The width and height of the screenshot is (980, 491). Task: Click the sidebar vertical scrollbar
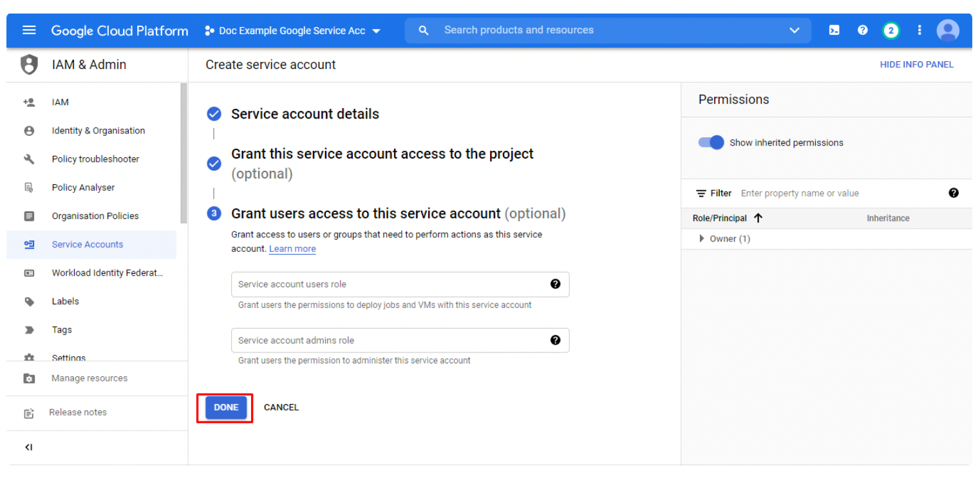point(184,153)
